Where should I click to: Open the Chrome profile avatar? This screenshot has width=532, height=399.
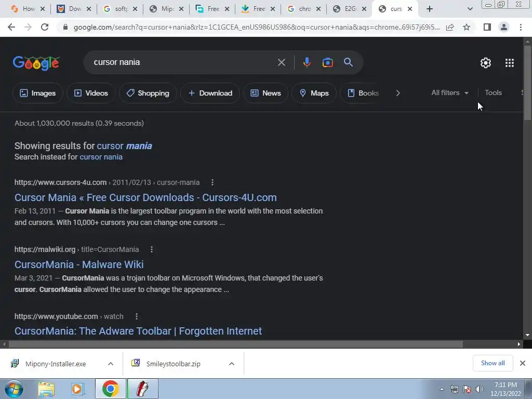(504, 27)
